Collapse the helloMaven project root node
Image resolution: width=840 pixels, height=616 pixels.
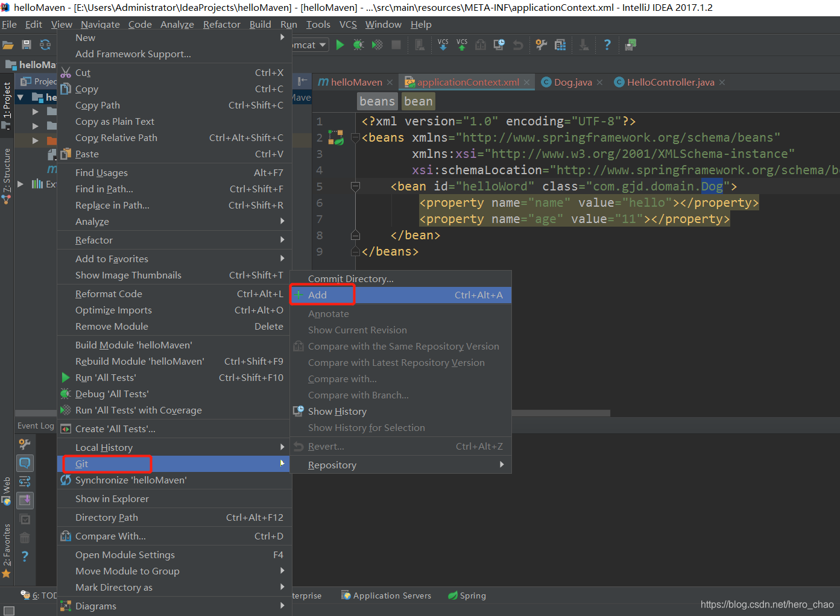(x=21, y=97)
